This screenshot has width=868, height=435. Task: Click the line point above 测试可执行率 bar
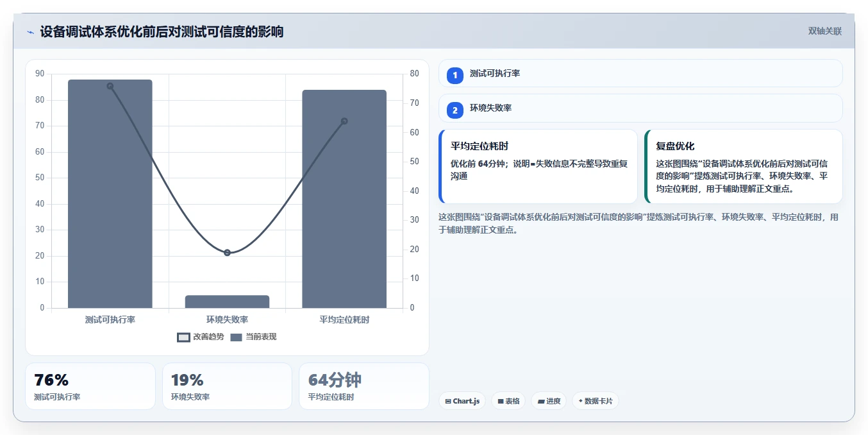tap(110, 86)
